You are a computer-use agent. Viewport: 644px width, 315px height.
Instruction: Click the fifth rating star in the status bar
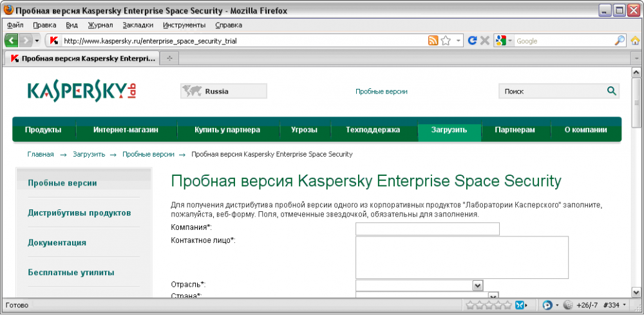point(507,305)
